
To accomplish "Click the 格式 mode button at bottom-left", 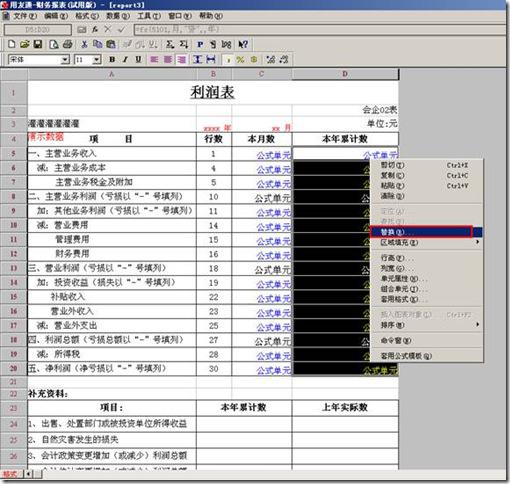I will [x=11, y=474].
